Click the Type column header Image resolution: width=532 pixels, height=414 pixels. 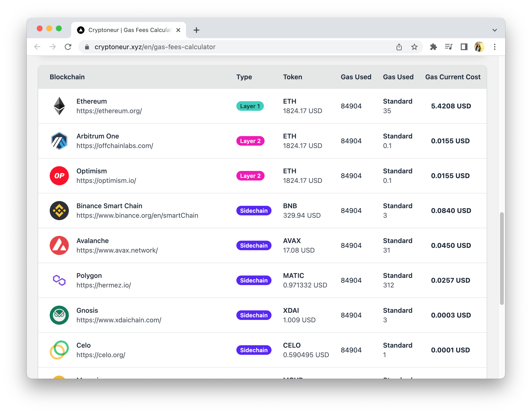pos(244,77)
